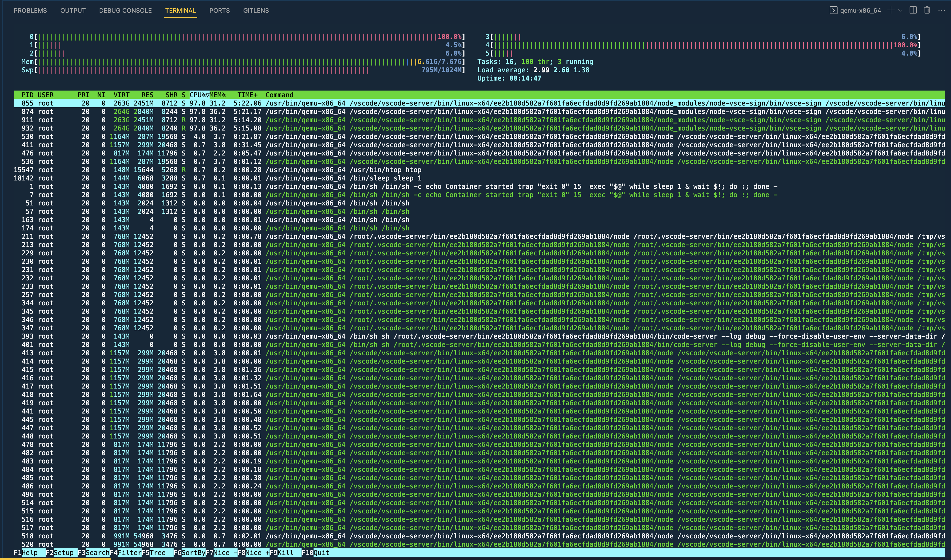Switch to the PROBLEMS tab
951x560 pixels.
30,10
